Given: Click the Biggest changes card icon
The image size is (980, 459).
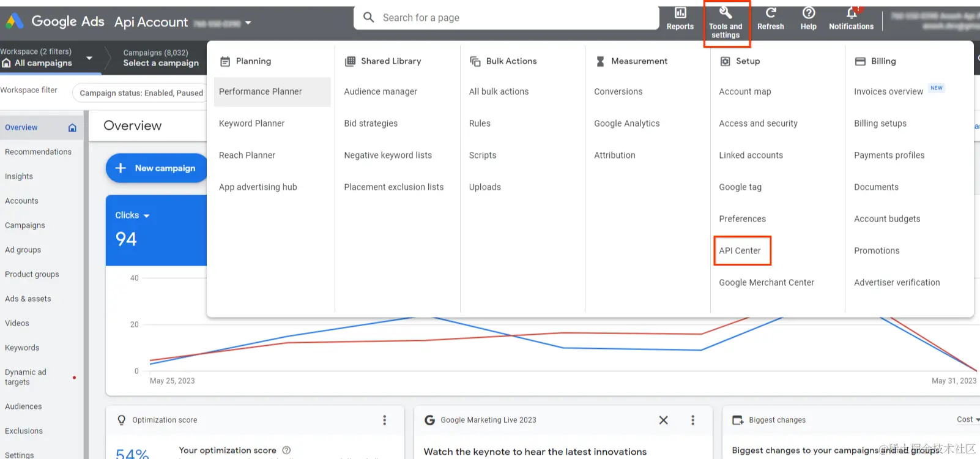Looking at the screenshot, I should pyautogui.click(x=738, y=420).
